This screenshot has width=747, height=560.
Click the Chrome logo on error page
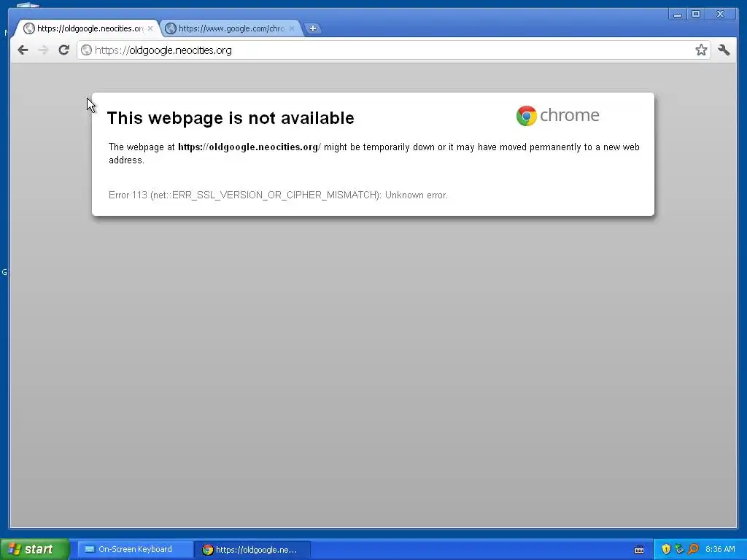tap(557, 116)
